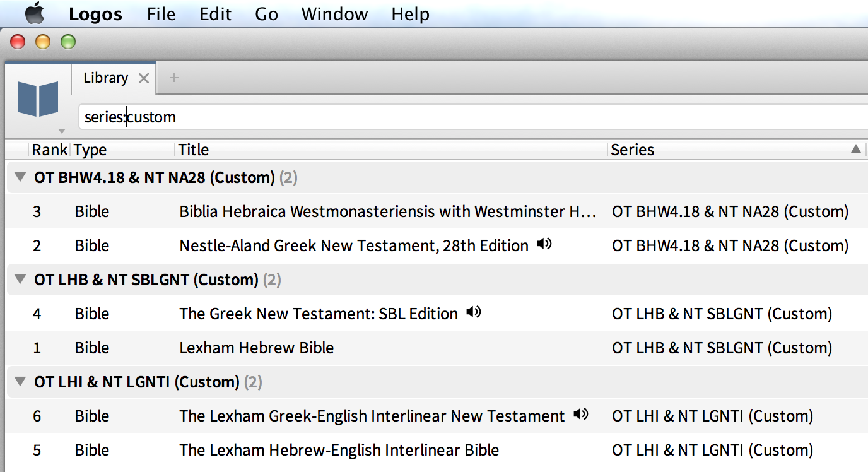868x472 pixels.
Task: Sort by the Title column header
Action: click(x=194, y=150)
